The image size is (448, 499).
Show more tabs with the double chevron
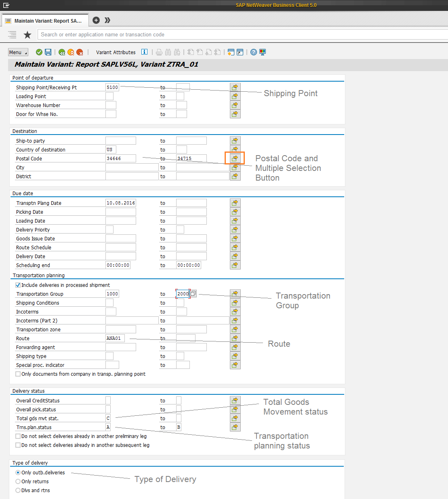[x=107, y=20]
